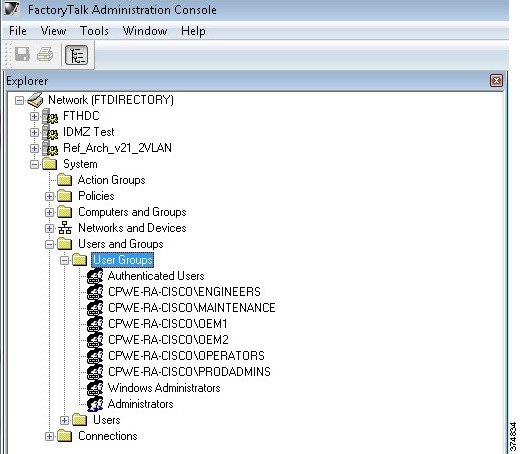Image resolution: width=530 pixels, height=454 pixels.
Task: Click the OPERATORS group icon
Action: tap(95, 356)
